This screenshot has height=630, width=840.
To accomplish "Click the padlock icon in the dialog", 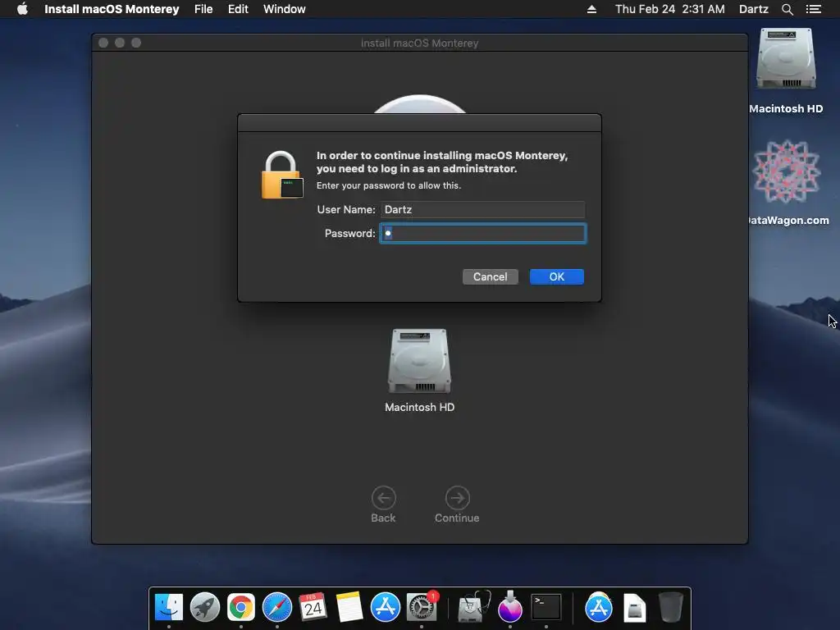I will point(282,176).
